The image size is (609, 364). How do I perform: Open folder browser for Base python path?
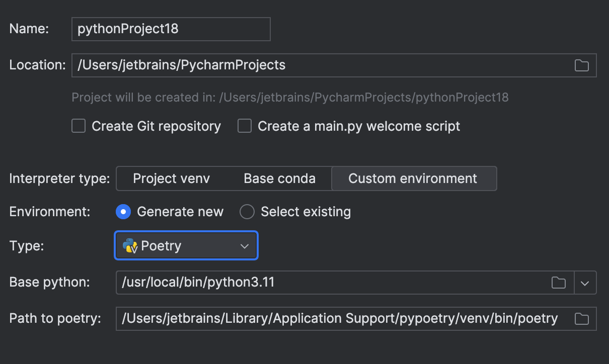tap(558, 283)
